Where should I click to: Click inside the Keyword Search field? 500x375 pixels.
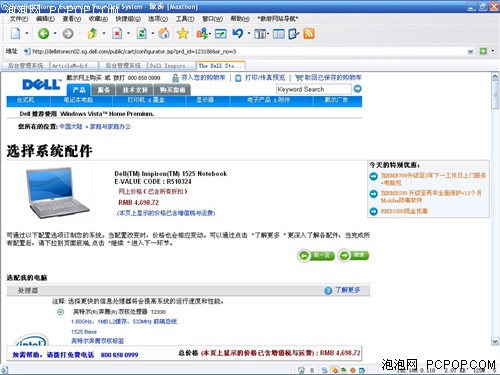[x=314, y=89]
